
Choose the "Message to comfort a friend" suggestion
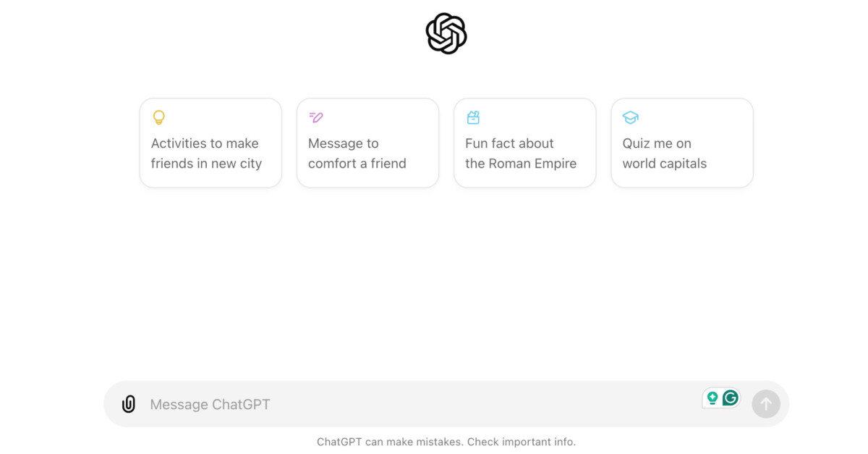coord(367,143)
